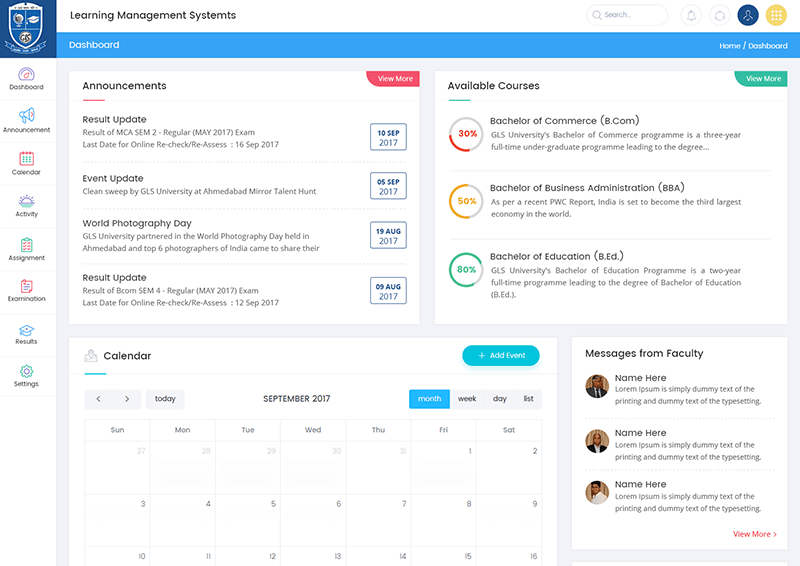This screenshot has height=566, width=800.
Task: Click View More on Available Courses
Action: 762,79
